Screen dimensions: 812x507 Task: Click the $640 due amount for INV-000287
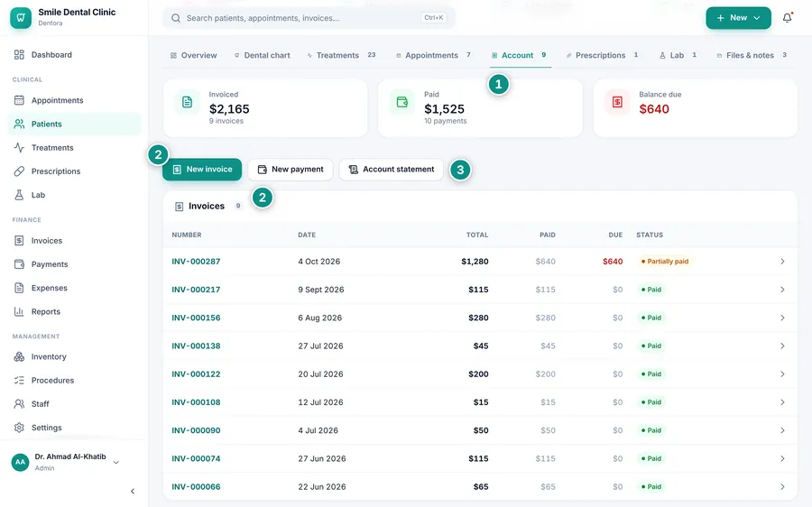click(x=613, y=262)
